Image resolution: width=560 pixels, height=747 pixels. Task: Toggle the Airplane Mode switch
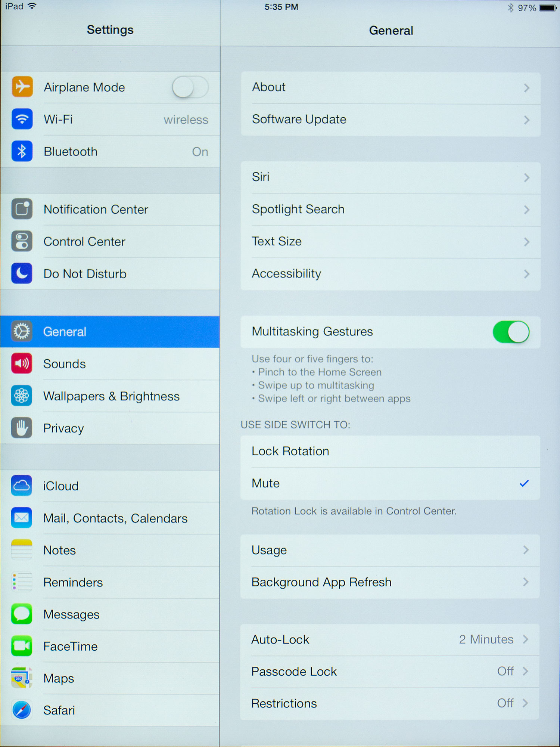[190, 87]
